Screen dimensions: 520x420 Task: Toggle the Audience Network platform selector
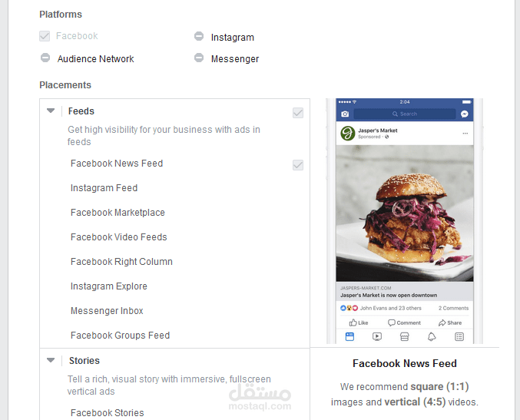click(x=45, y=58)
